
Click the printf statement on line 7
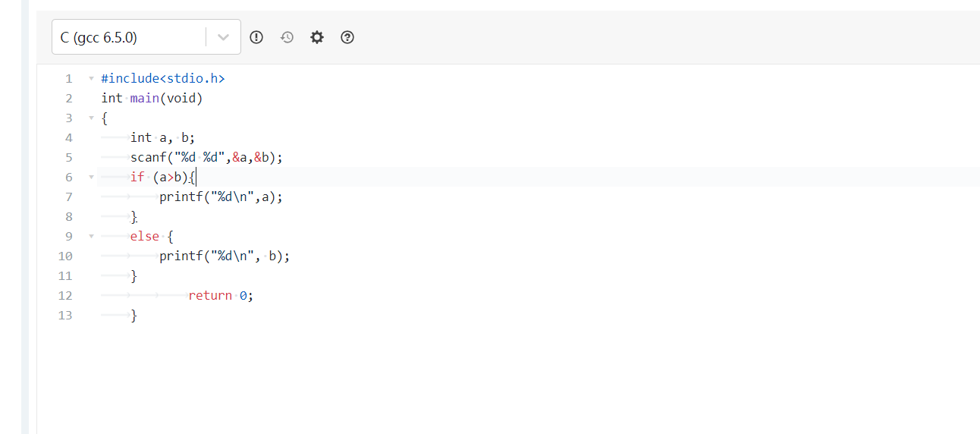[x=220, y=197]
